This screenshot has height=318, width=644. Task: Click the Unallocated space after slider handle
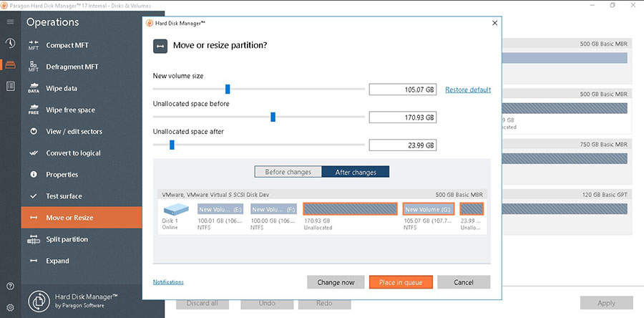tap(172, 145)
